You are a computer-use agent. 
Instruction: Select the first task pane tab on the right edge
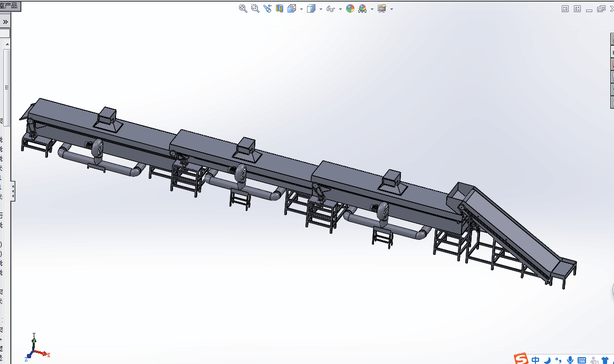pos(612,39)
